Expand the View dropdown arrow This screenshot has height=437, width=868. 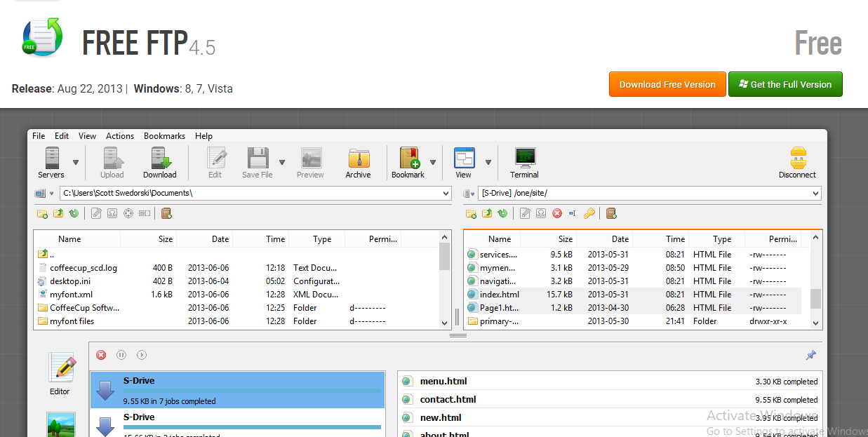click(488, 162)
